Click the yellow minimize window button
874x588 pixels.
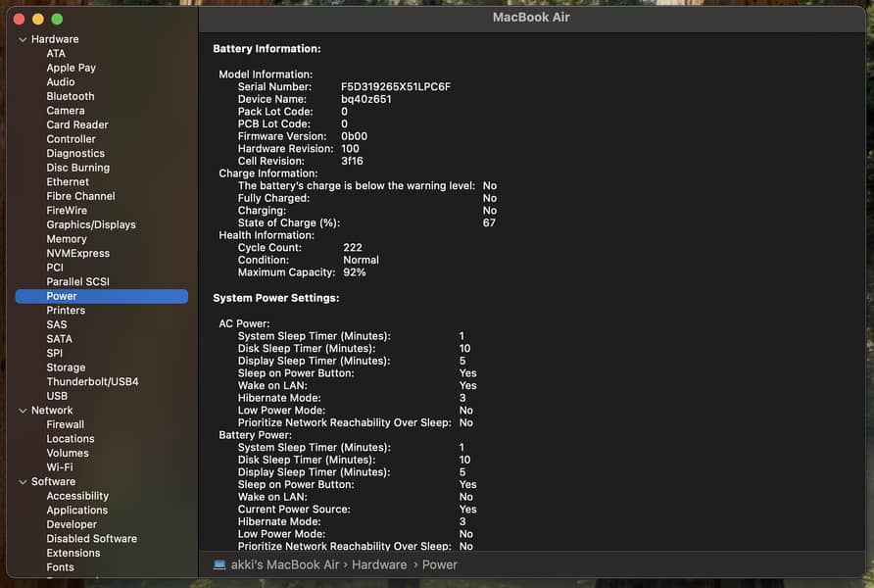click(38, 19)
